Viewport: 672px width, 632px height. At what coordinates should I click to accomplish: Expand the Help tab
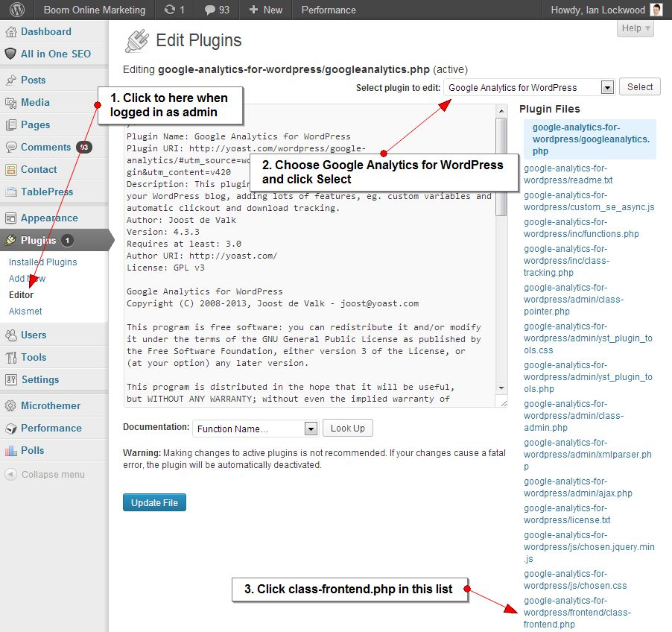click(x=635, y=28)
